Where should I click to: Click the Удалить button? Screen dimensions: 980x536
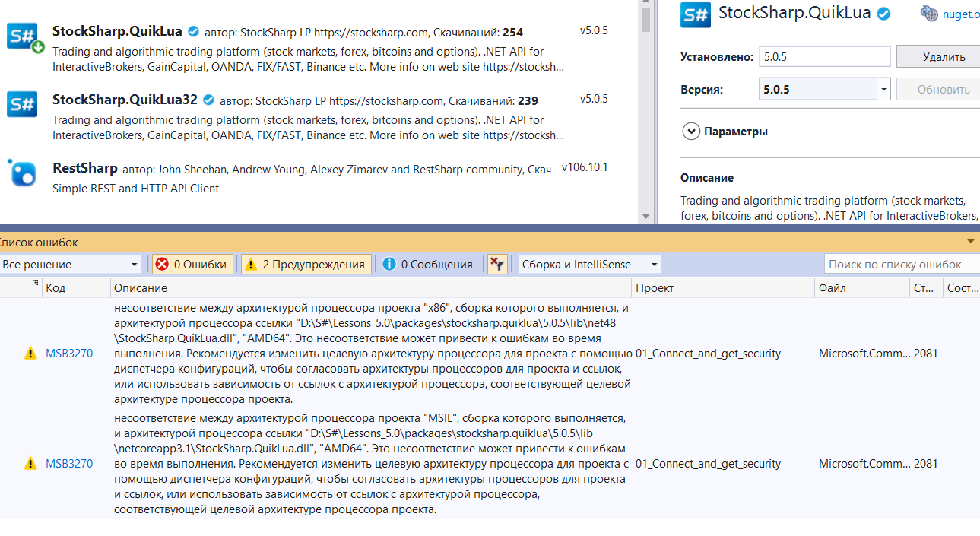[x=938, y=56]
